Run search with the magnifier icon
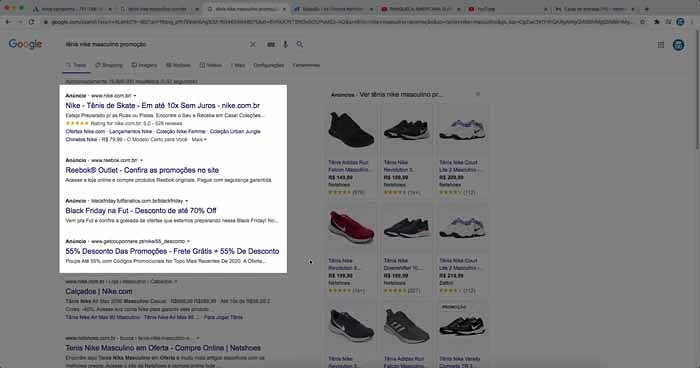Image resolution: width=700 pixels, height=368 pixels. coord(300,45)
